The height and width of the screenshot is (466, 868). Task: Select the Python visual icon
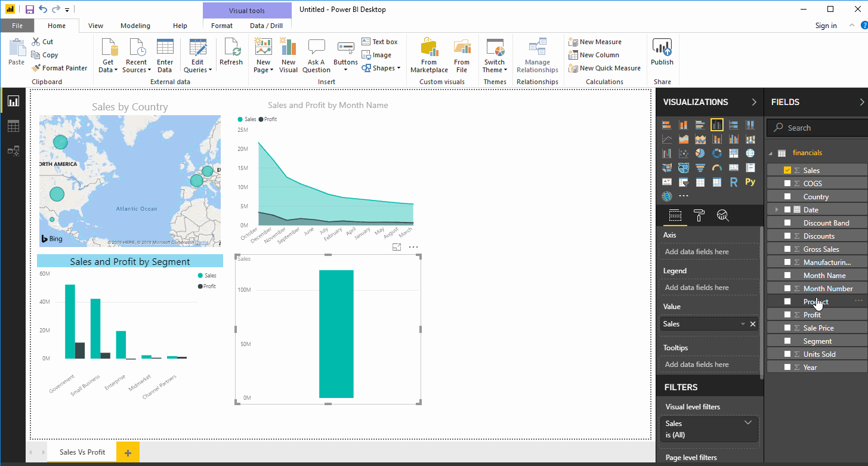[x=750, y=182]
